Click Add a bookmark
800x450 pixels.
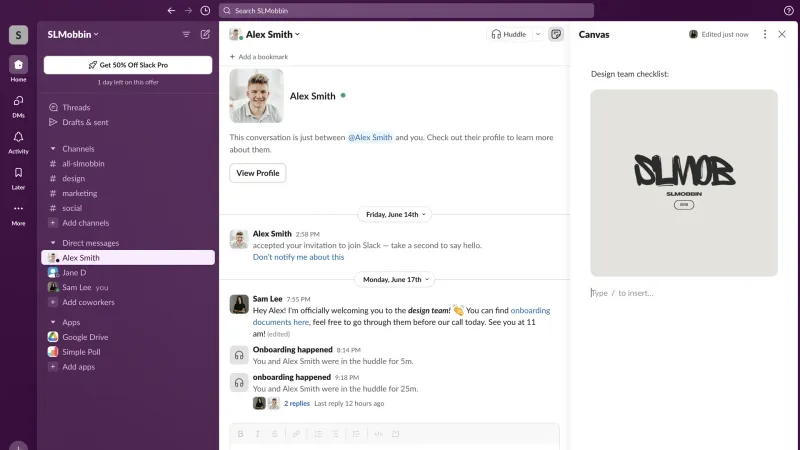click(259, 57)
